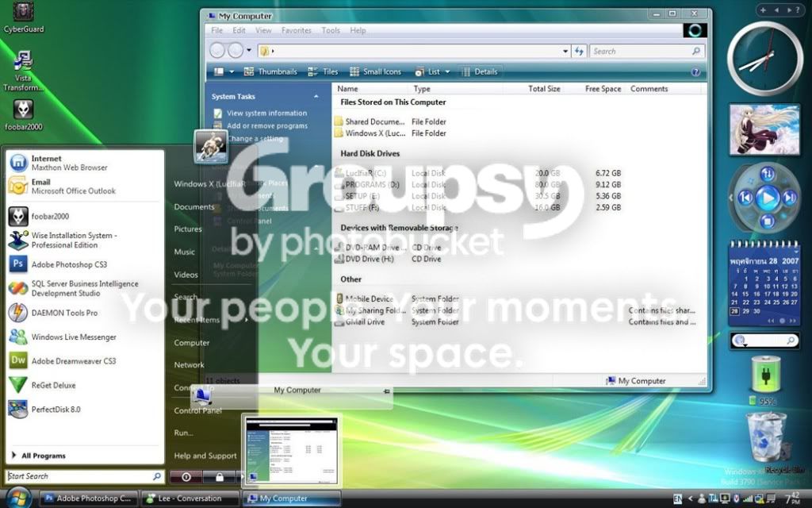Collapse the System Tasks panel
Viewport: 812px width, 508px height.
tap(316, 96)
